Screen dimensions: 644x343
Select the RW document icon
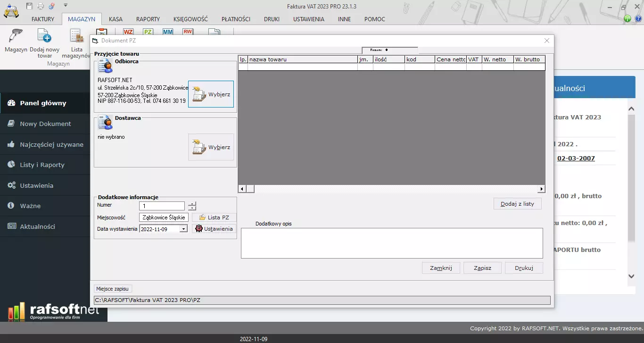(x=188, y=31)
